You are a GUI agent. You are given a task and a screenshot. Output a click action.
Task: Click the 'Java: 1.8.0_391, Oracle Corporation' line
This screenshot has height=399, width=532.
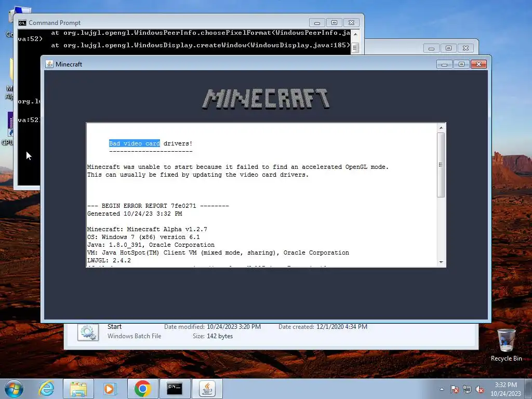coord(151,245)
